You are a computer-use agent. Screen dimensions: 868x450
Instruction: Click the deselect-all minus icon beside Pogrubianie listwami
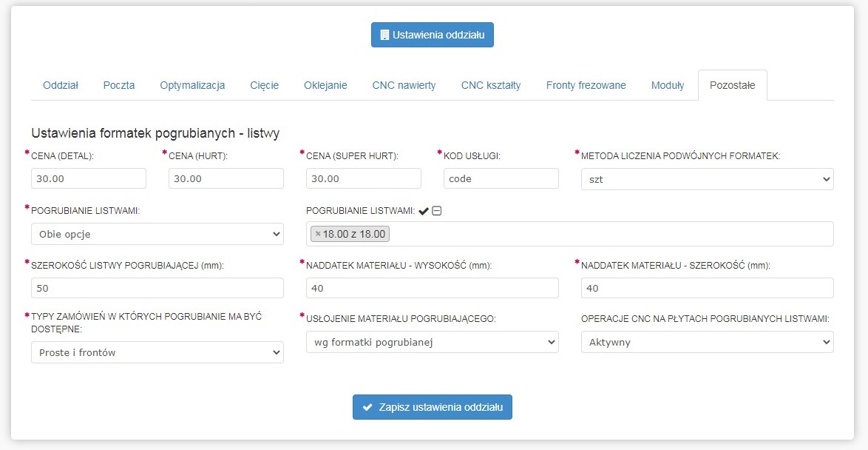[x=437, y=211]
